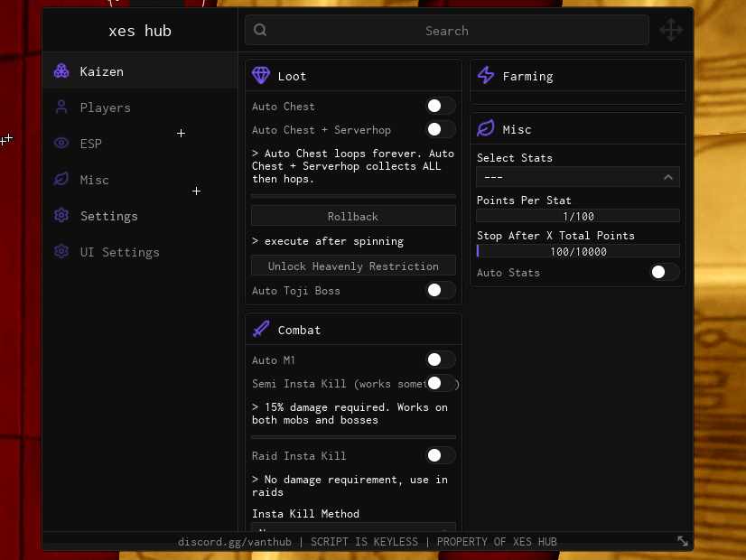
Task: Click the 'execute after spinning' note
Action: (x=328, y=241)
